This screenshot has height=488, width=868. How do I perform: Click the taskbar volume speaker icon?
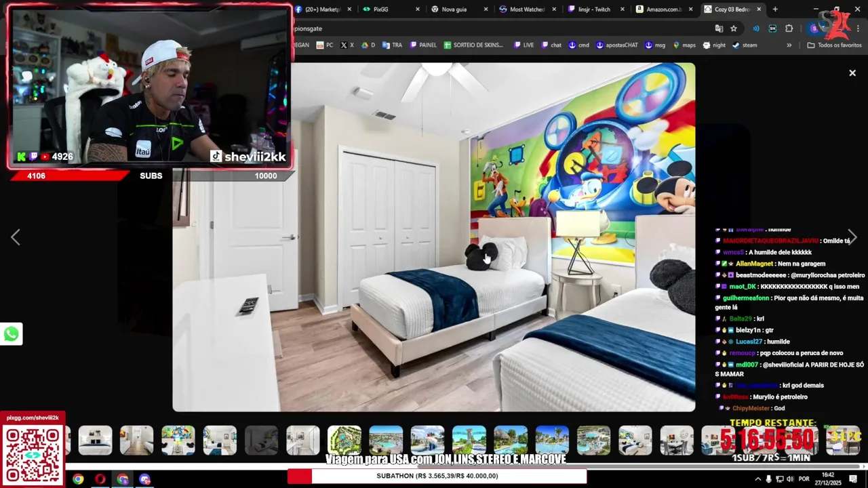[x=791, y=479]
